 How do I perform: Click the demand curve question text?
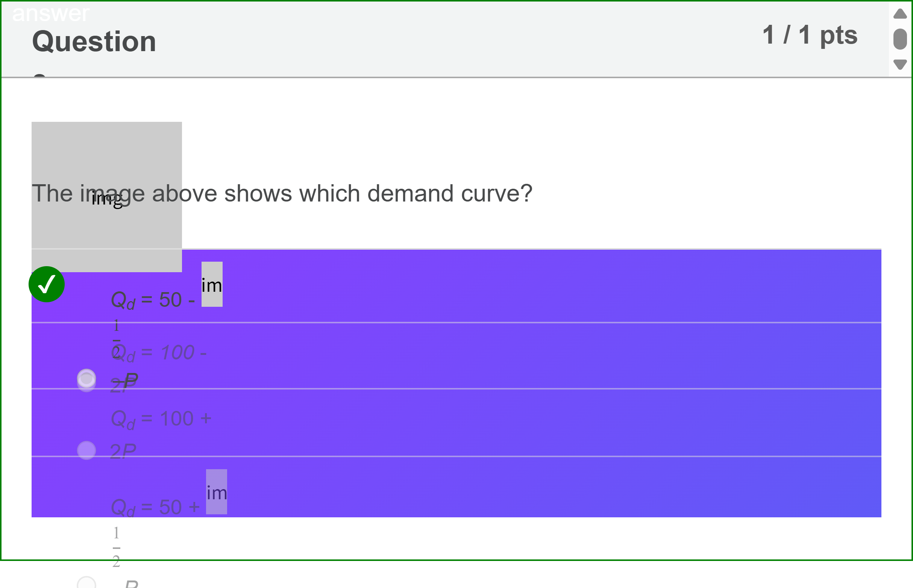click(282, 193)
